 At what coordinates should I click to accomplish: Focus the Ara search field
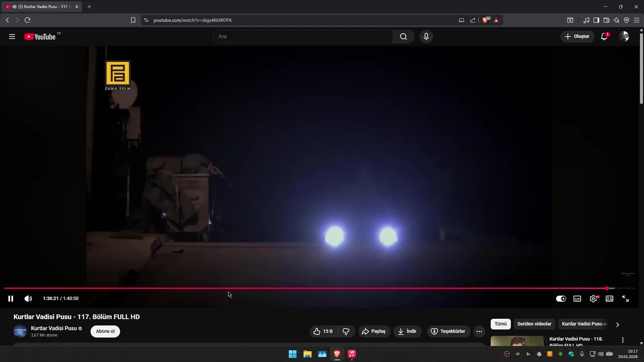[x=303, y=37]
